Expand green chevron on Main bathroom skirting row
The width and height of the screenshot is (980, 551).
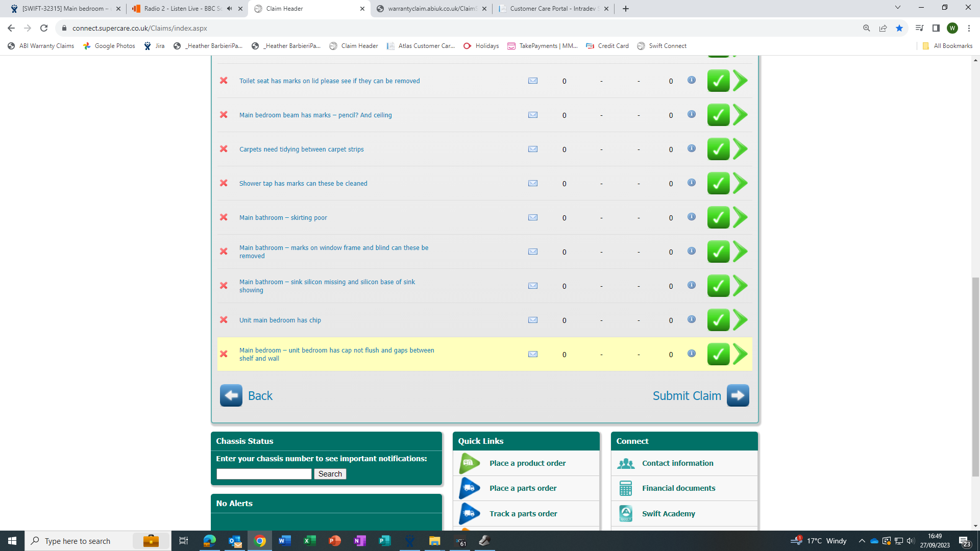[x=740, y=217]
